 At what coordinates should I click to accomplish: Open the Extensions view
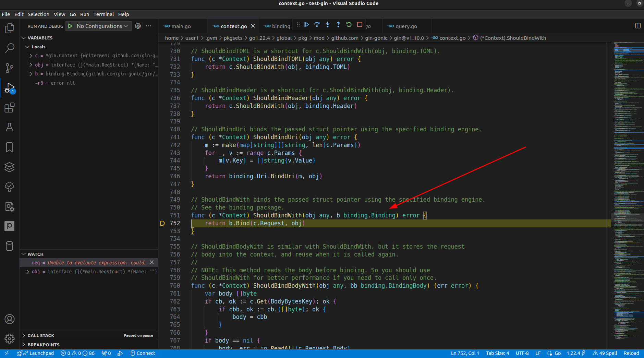[x=10, y=108]
